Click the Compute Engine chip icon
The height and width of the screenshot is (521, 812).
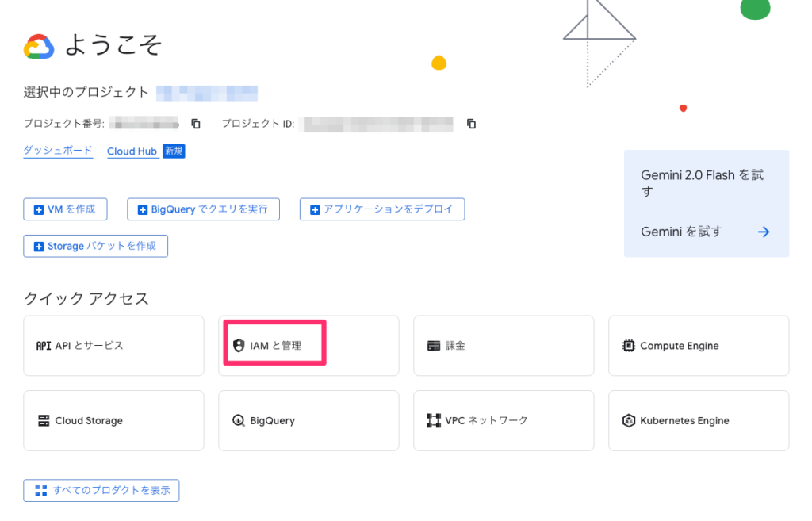click(628, 346)
